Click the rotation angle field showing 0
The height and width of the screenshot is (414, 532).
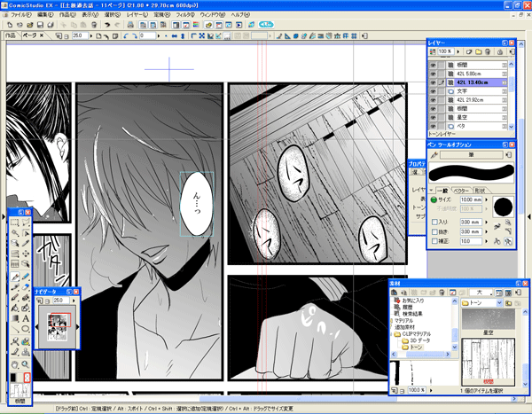pyautogui.click(x=147, y=35)
